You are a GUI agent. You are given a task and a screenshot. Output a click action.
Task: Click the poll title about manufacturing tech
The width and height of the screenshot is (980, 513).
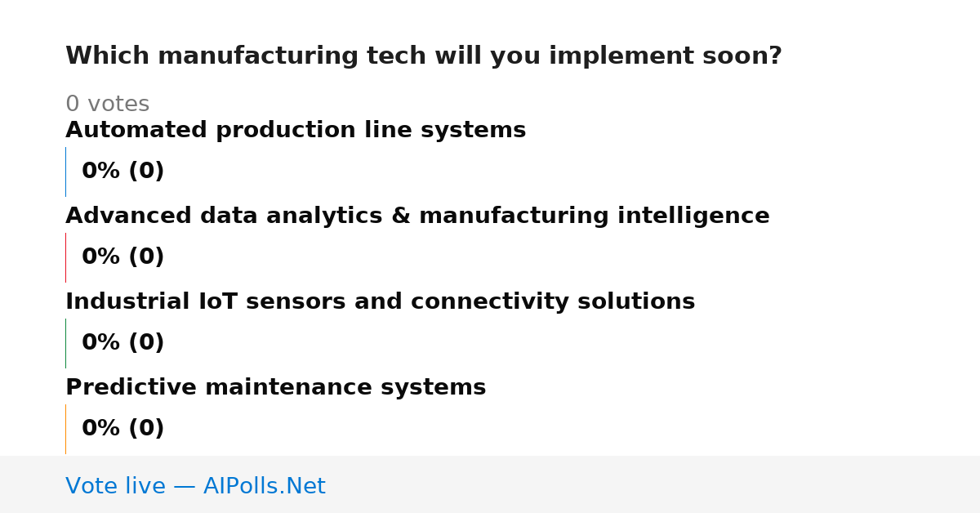point(423,56)
